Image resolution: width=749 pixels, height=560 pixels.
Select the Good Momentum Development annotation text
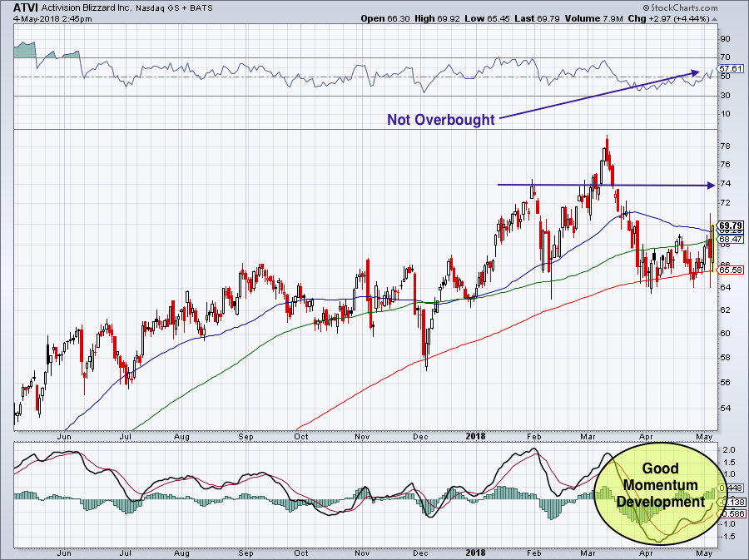[x=660, y=485]
